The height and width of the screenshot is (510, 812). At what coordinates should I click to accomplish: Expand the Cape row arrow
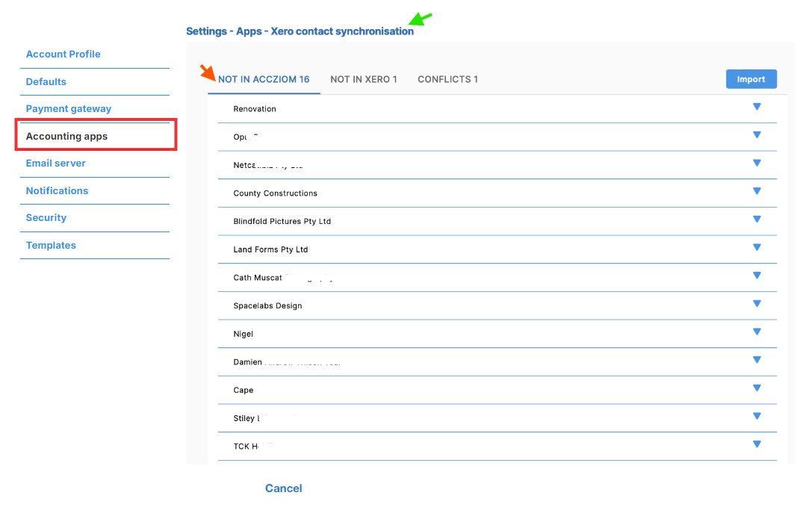pyautogui.click(x=757, y=388)
